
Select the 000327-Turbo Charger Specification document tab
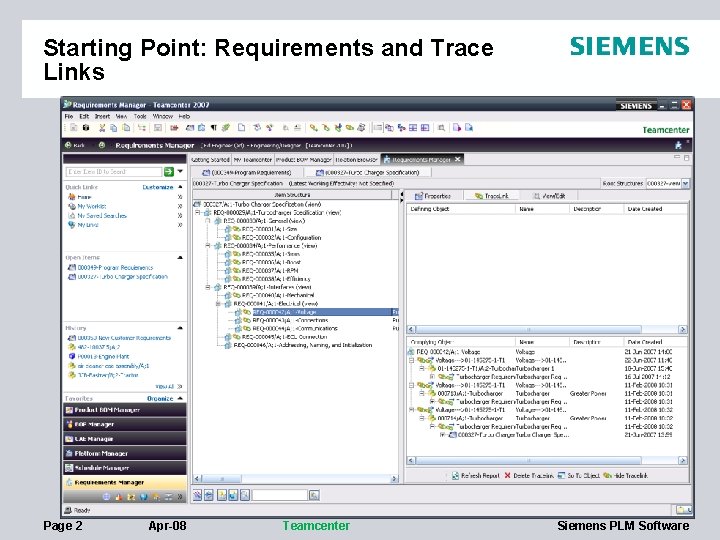tap(367, 172)
